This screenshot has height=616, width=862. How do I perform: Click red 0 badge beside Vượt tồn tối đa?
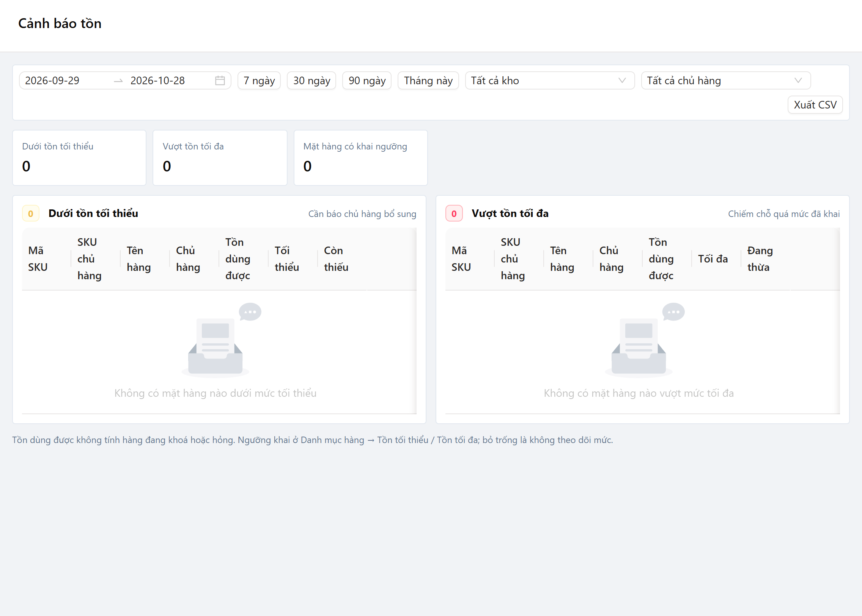pyautogui.click(x=454, y=214)
